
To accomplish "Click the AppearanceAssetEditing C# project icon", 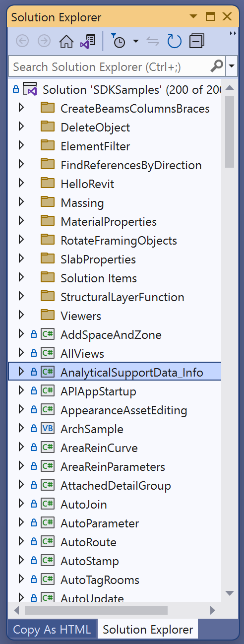I will coord(48,410).
